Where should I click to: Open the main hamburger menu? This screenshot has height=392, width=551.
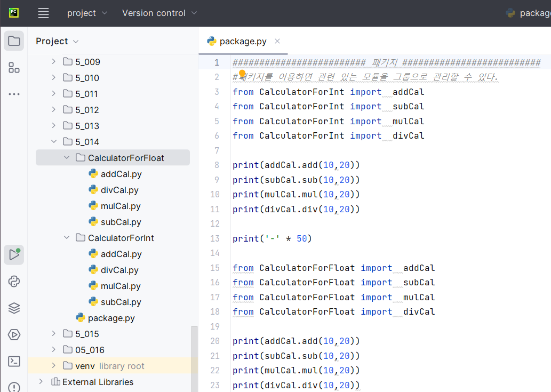tap(43, 13)
